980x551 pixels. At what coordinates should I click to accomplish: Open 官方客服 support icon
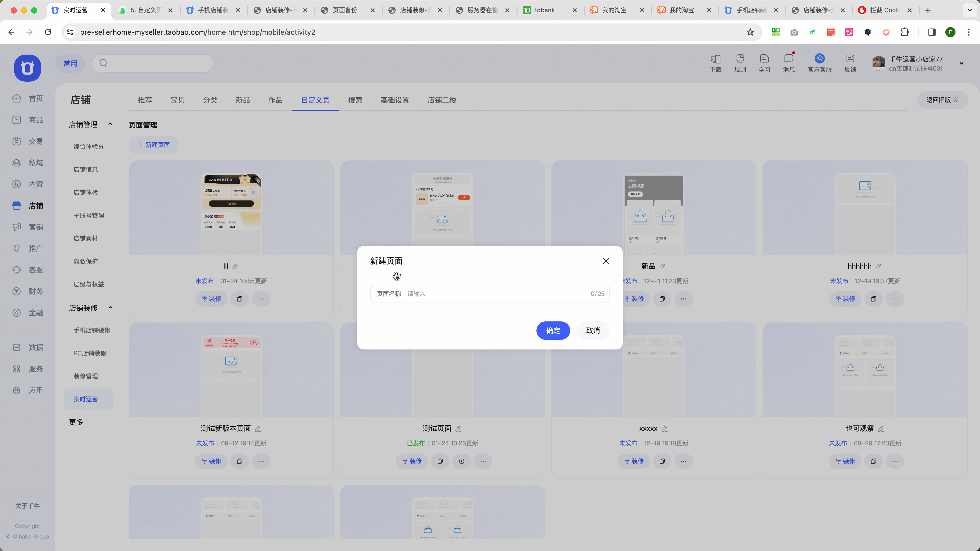819,63
